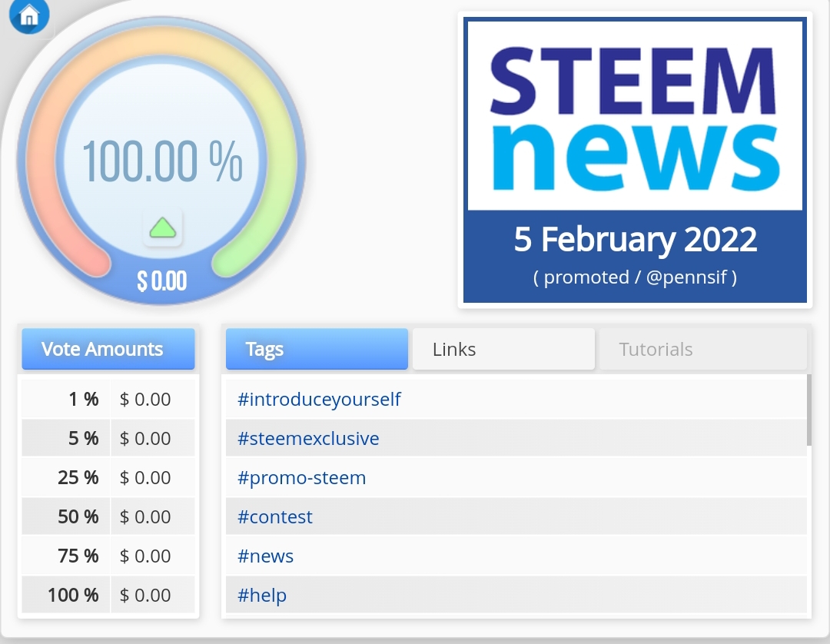Switch to the Links tab
Viewport: 830px width, 644px height.
coord(503,349)
